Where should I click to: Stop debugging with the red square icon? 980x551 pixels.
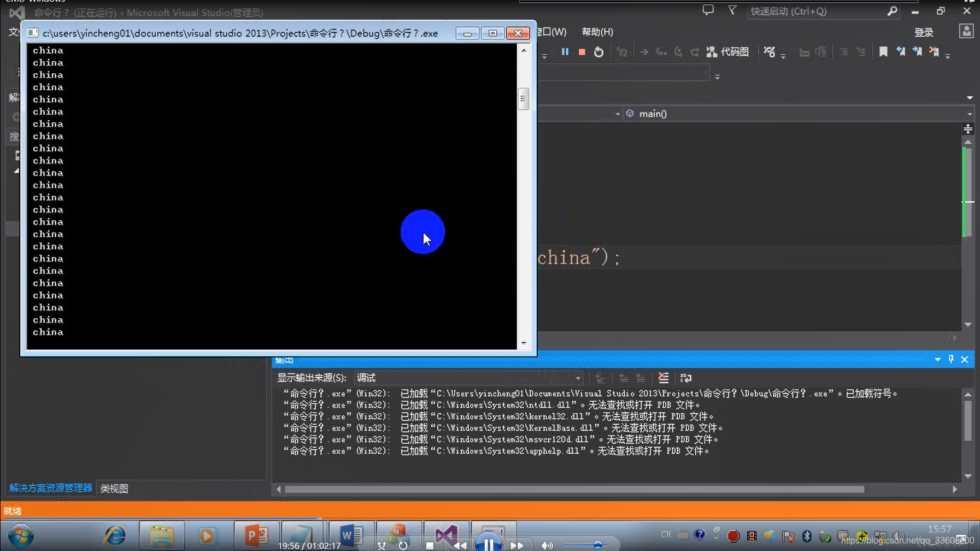click(x=582, y=52)
